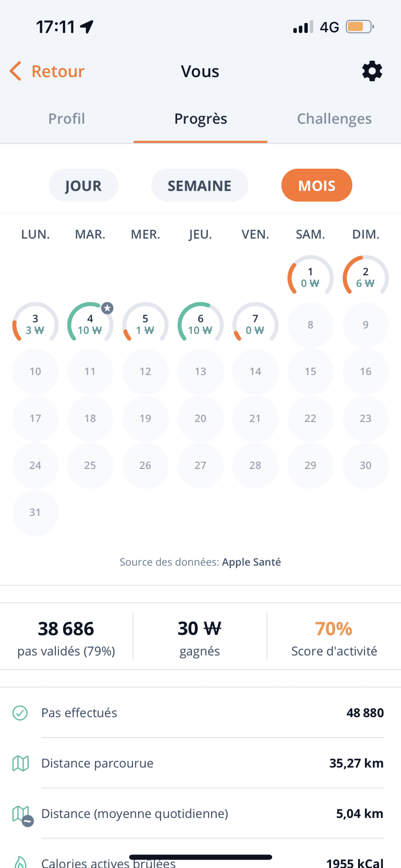Select day 31 in the calendar
The width and height of the screenshot is (401, 868).
click(35, 512)
